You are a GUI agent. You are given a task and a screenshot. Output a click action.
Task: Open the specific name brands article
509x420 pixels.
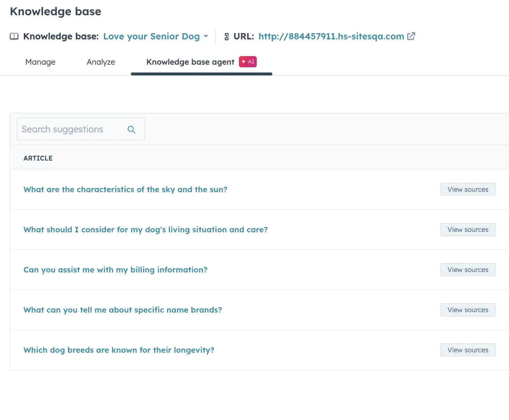coord(123,310)
